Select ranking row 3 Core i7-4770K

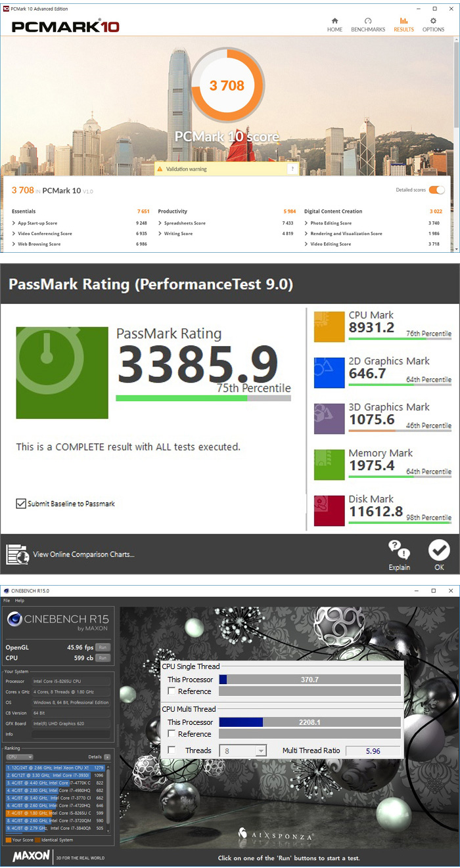pyautogui.click(x=56, y=782)
